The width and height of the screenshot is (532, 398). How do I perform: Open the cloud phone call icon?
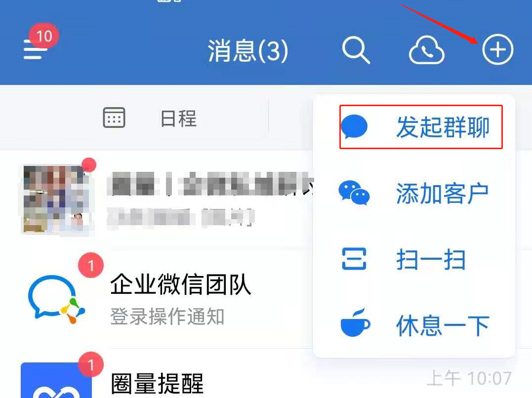[426, 50]
